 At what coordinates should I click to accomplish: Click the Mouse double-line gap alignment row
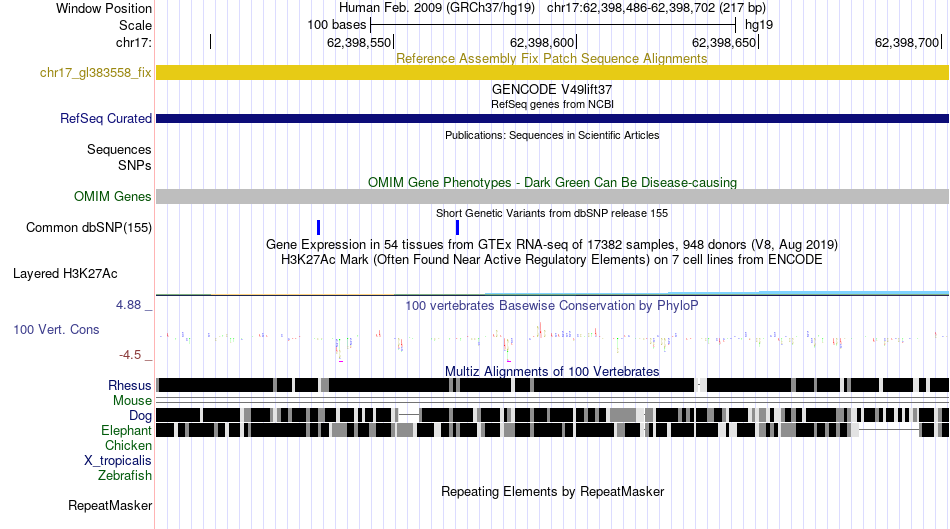click(552, 400)
